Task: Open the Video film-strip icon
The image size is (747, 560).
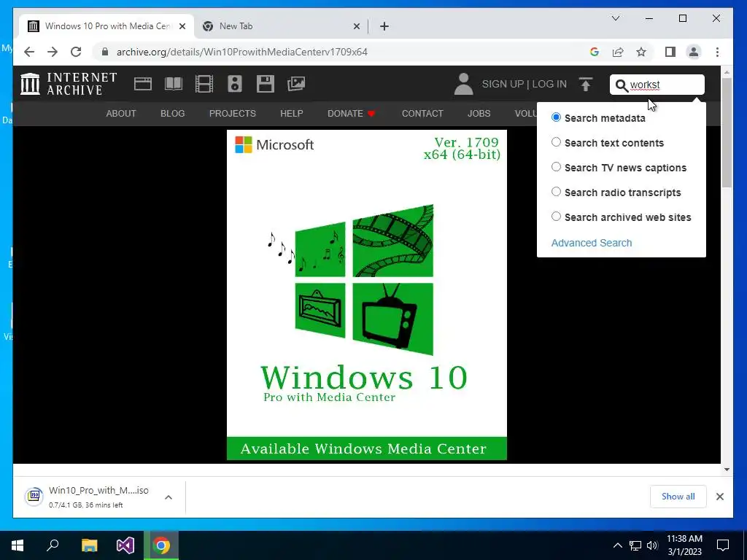Action: [x=204, y=84]
